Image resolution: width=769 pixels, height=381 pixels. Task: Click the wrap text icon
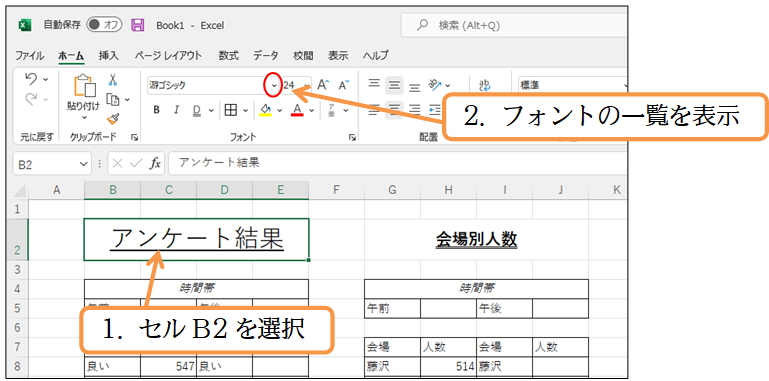pyautogui.click(x=485, y=85)
